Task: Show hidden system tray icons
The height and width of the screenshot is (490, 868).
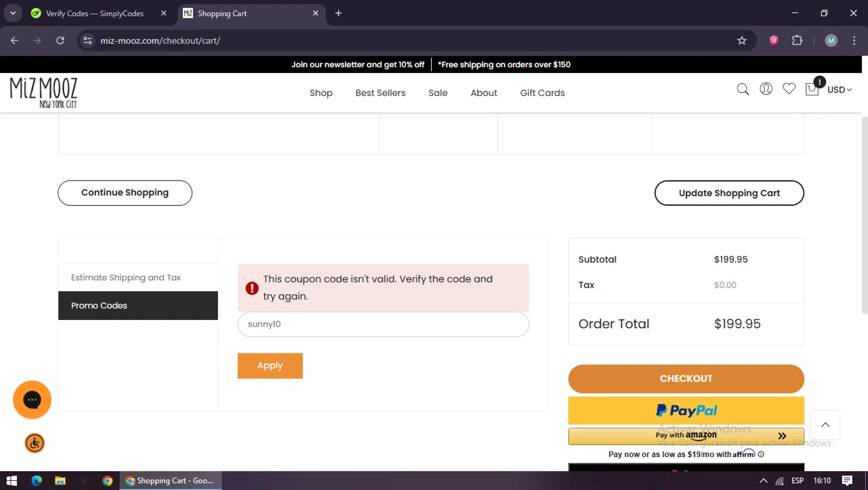Action: click(763, 481)
